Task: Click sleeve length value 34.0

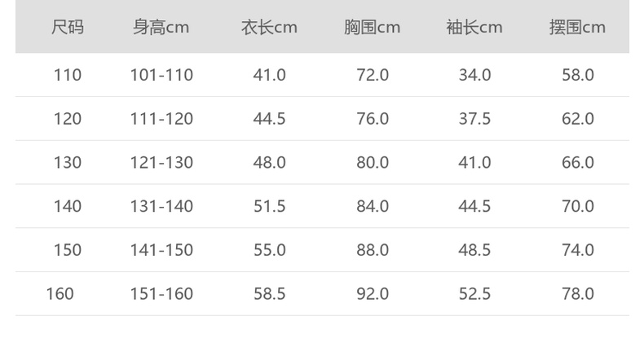Action: [x=474, y=75]
